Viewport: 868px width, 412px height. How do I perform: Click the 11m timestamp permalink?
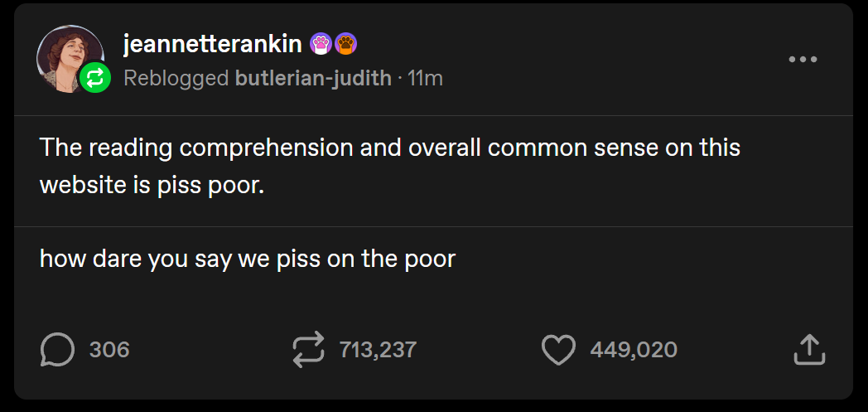[x=425, y=79]
